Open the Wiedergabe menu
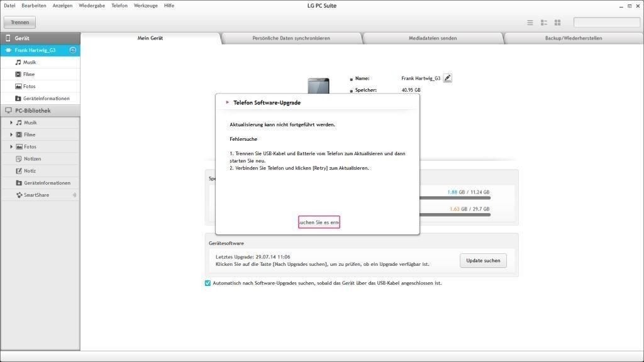This screenshot has width=644, height=362. [92, 6]
